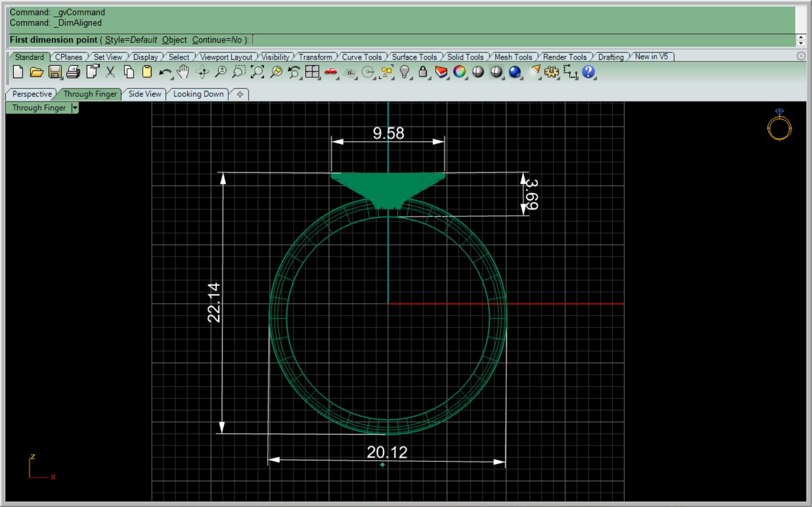Click the Print icon
Screen dimensions: 812x507
click(x=73, y=72)
